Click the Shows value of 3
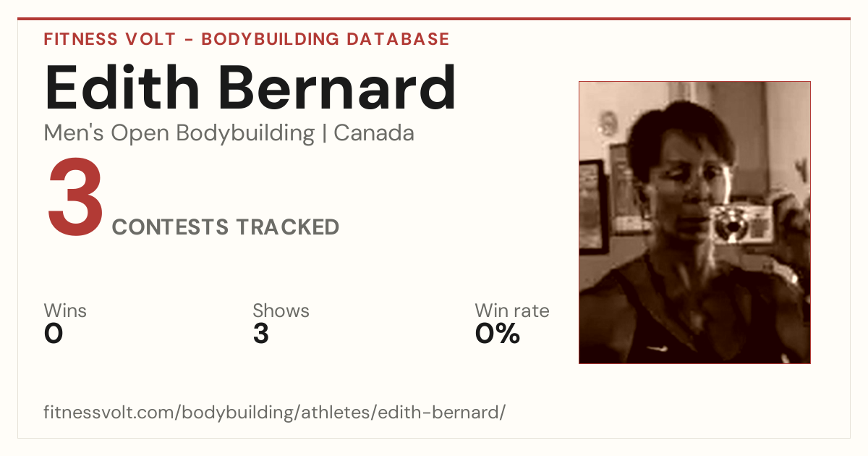 pyautogui.click(x=261, y=334)
